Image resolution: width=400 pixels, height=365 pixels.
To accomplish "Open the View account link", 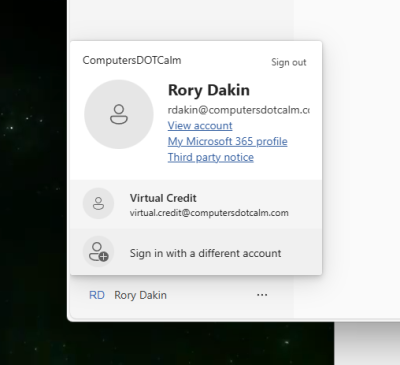I will [x=200, y=126].
